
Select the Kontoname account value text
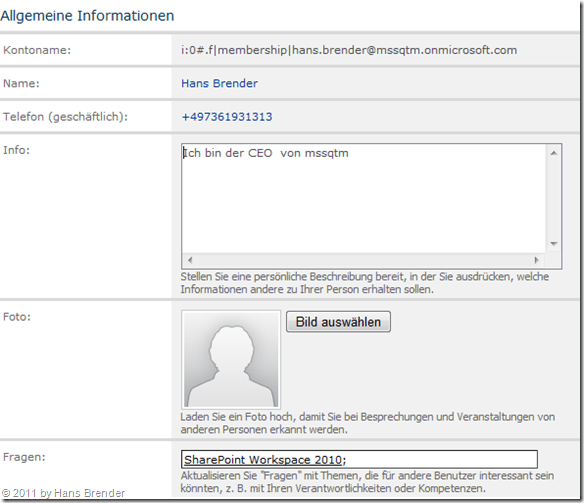pos(349,50)
